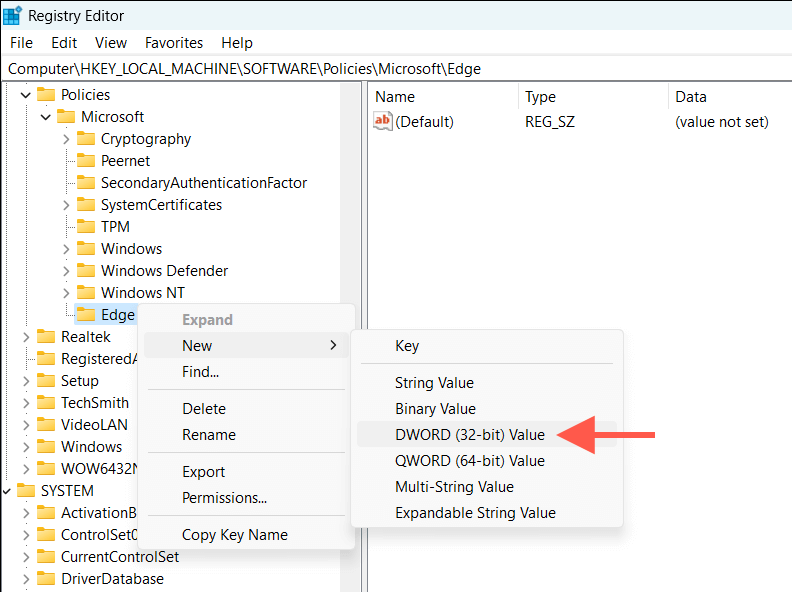Click the SYSTEM hive folder icon
The image size is (792, 592).
click(x=26, y=491)
